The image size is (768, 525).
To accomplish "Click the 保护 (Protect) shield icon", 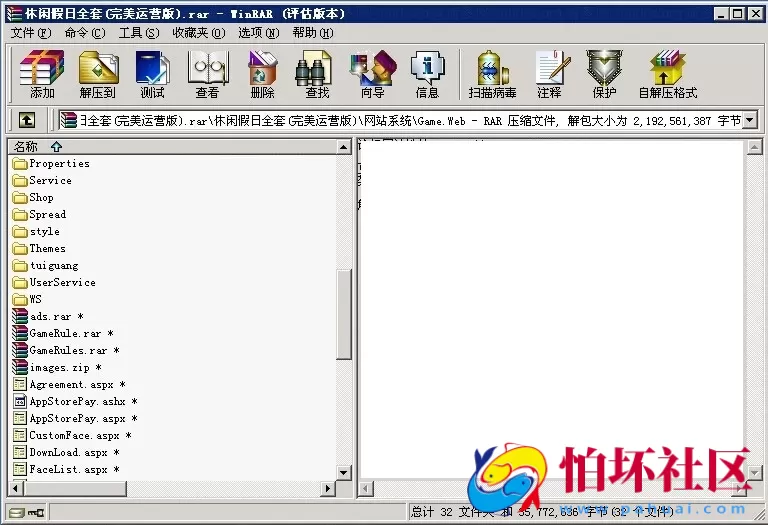I will [604, 74].
